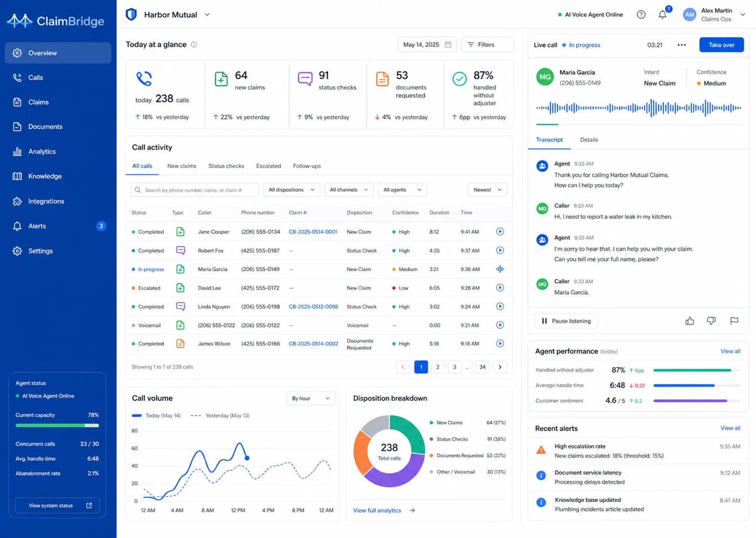Viewport: 756px width, 538px height.
Task: Pause listening to the live call
Action: click(566, 321)
